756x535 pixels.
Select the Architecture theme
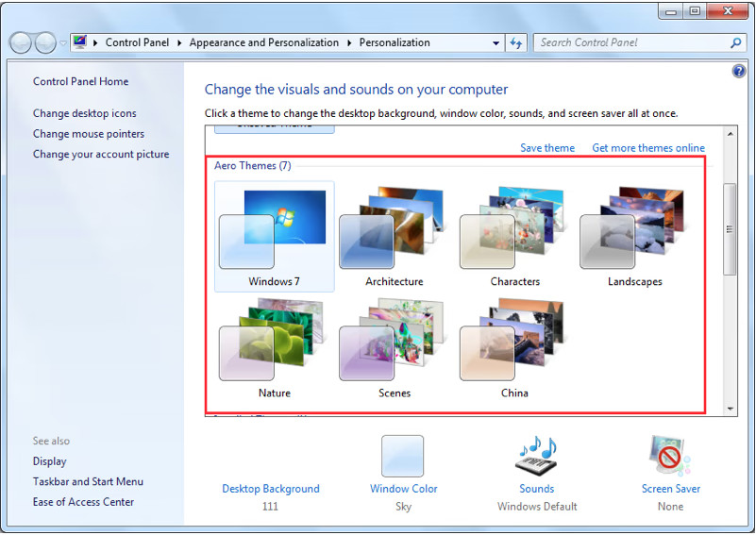[x=394, y=236]
